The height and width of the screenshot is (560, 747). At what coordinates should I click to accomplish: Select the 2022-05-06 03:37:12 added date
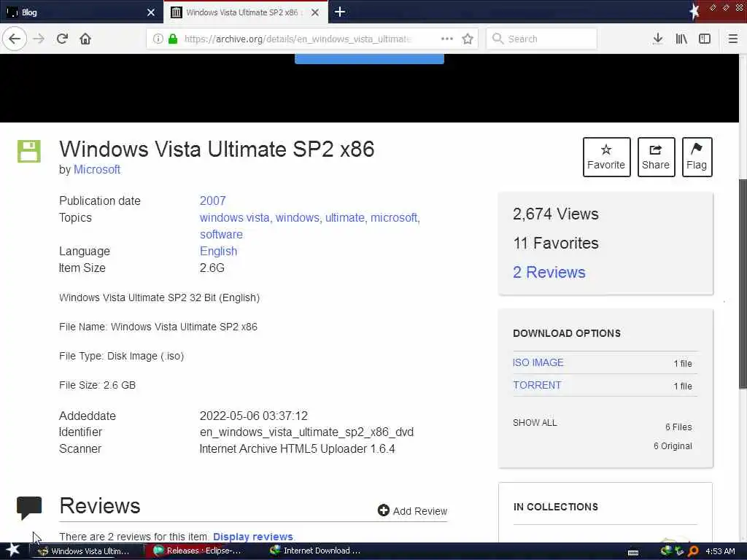253,416
